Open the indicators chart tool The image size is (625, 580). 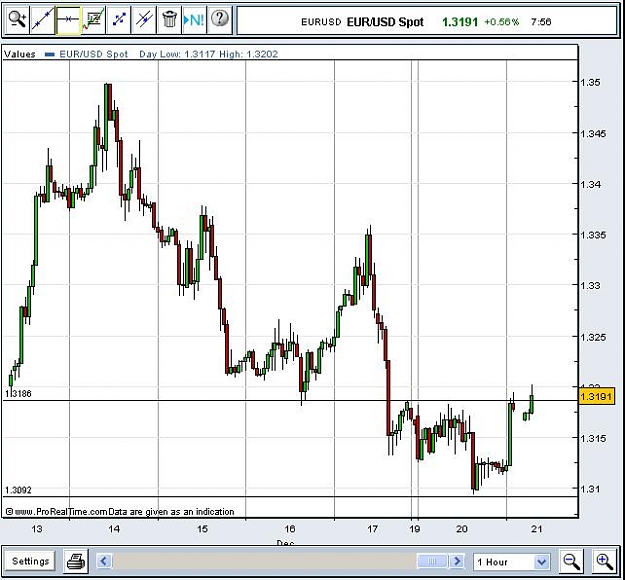(x=94, y=19)
